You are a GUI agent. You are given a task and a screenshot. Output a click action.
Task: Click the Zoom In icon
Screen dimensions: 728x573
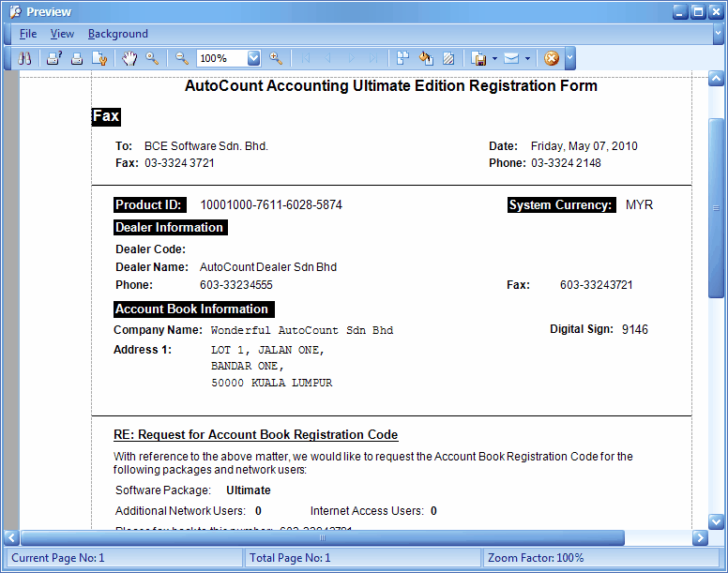pos(276,58)
